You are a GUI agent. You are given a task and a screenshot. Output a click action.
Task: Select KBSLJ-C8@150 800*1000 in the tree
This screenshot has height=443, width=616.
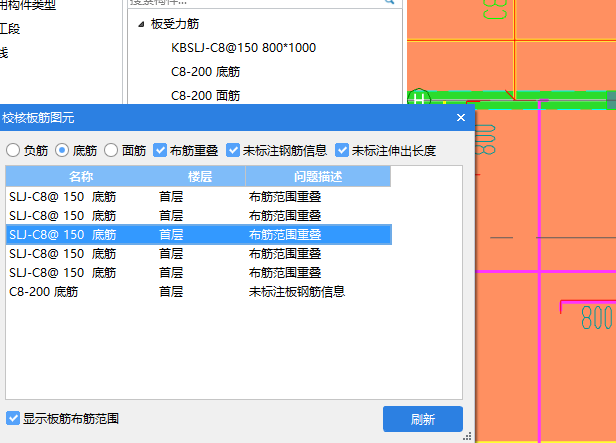click(x=243, y=48)
